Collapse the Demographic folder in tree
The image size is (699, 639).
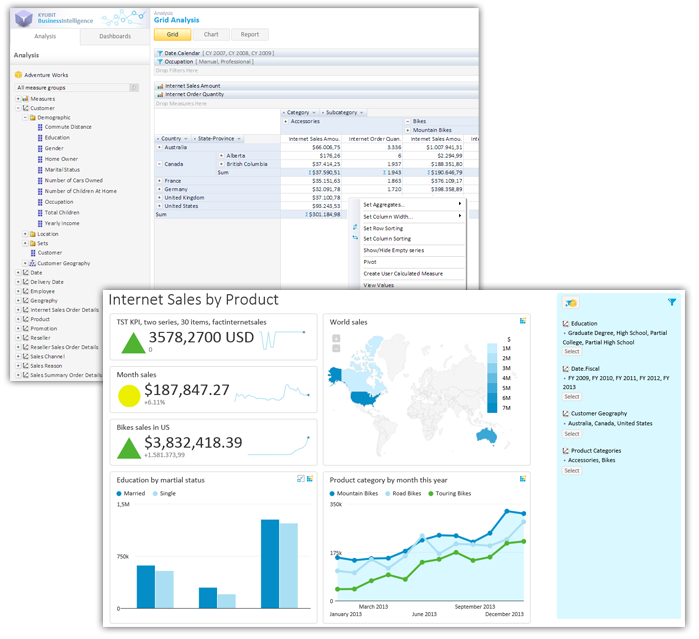tap(25, 118)
